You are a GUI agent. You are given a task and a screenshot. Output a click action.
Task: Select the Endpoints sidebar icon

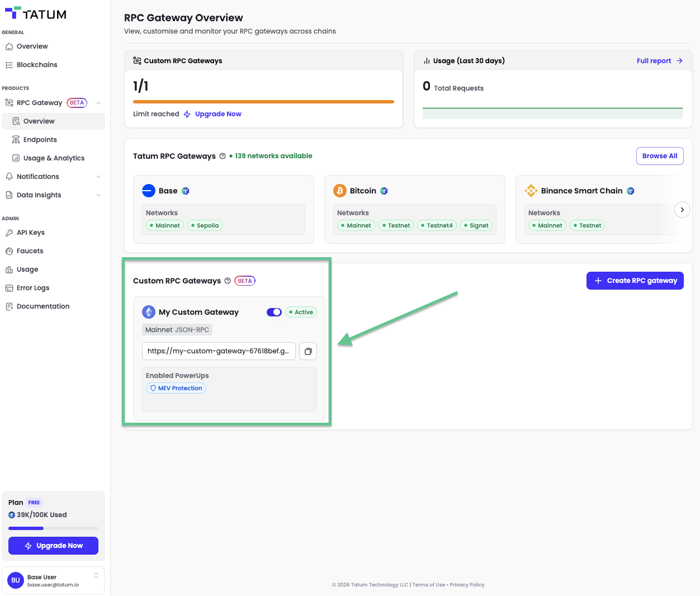[16, 139]
